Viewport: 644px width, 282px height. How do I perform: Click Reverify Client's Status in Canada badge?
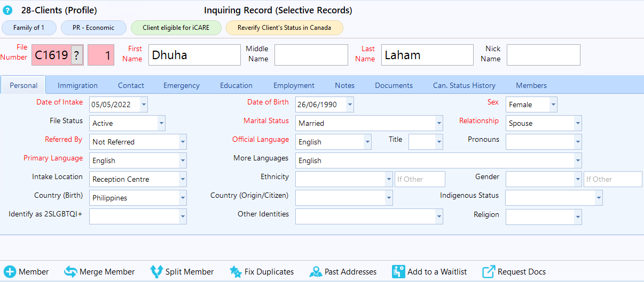(x=284, y=28)
